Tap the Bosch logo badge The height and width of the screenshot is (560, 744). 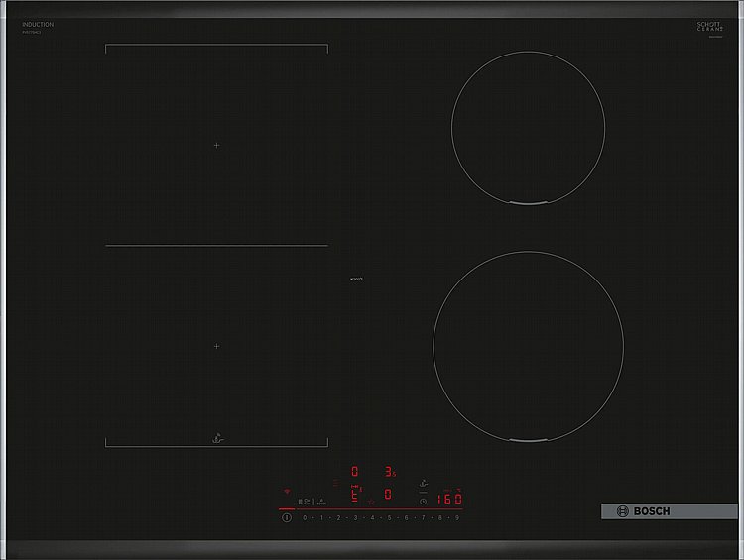pyautogui.click(x=655, y=511)
